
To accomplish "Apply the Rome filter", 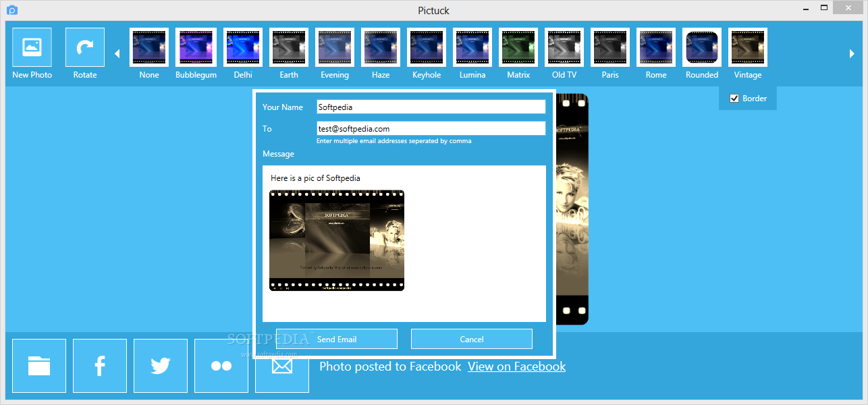I will coord(656,47).
